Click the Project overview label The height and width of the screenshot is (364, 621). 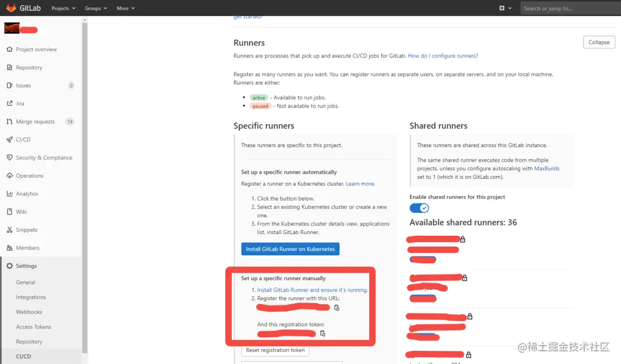36,49
